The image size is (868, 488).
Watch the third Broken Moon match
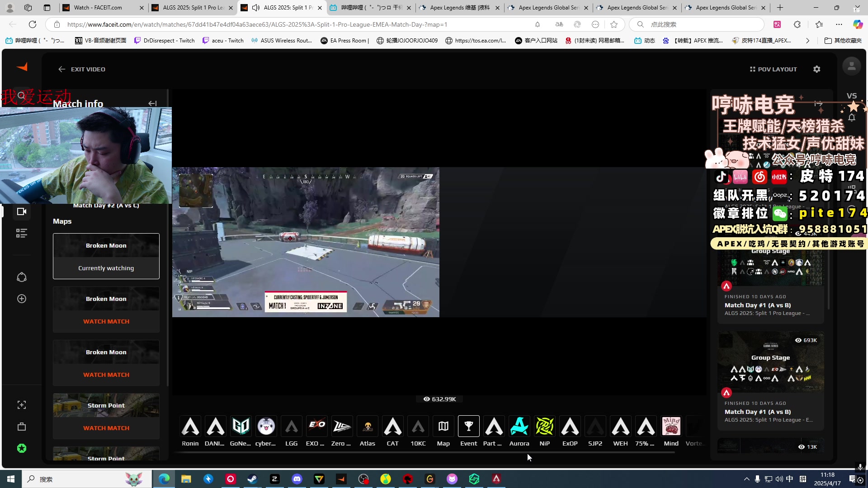[x=106, y=375]
